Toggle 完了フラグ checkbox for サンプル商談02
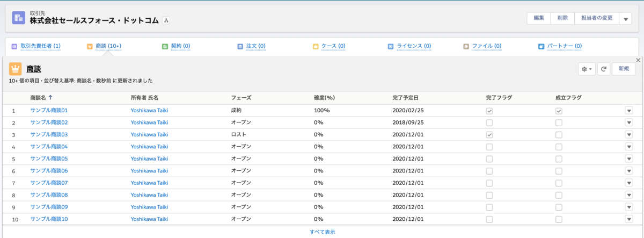644x238 pixels. click(x=489, y=122)
